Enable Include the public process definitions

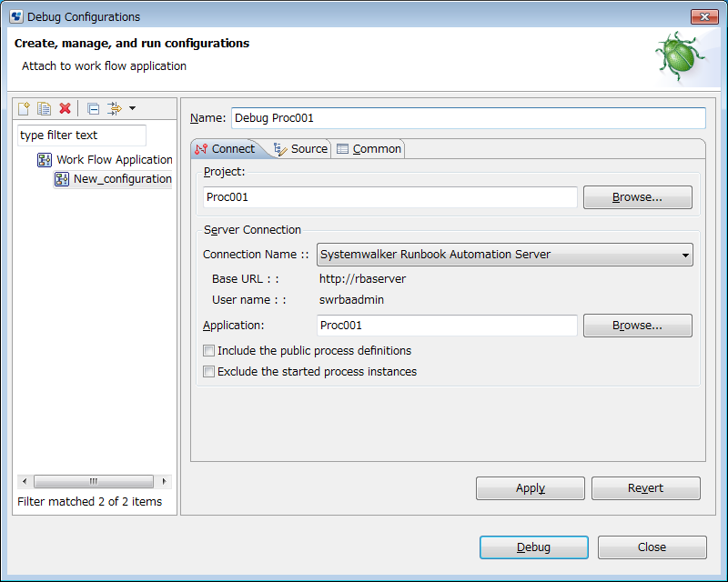pos(209,351)
